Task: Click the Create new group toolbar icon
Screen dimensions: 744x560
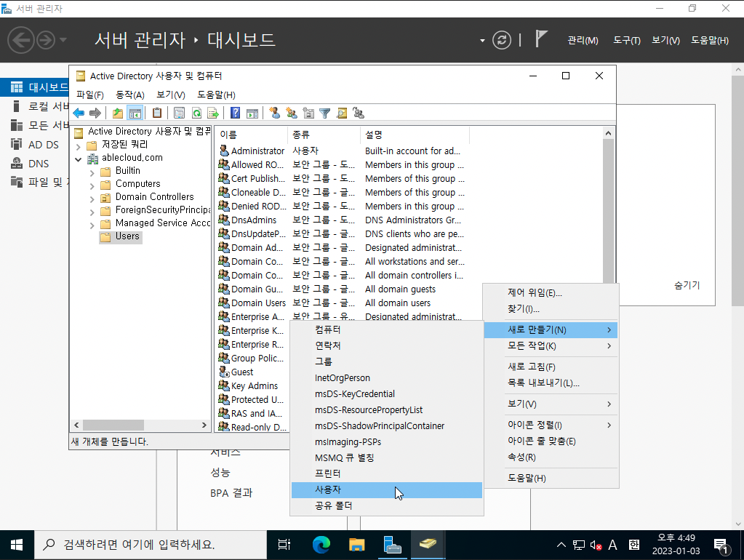Action: tap(292, 113)
